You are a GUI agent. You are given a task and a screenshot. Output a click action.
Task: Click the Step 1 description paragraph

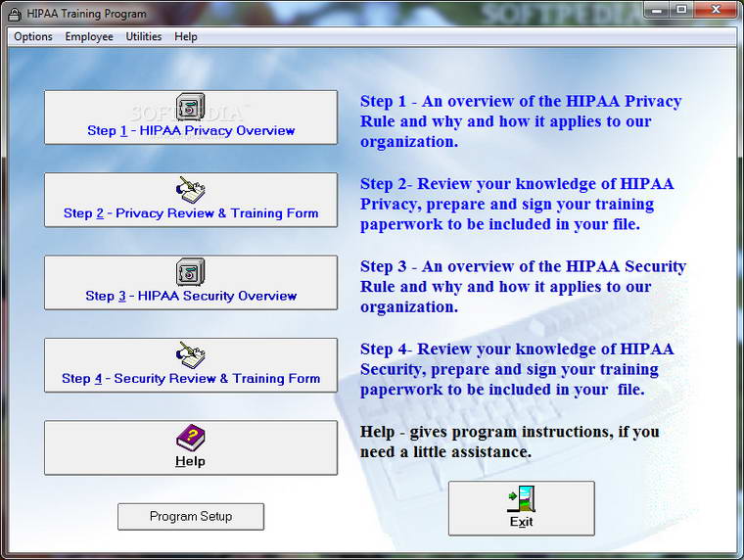(x=521, y=121)
